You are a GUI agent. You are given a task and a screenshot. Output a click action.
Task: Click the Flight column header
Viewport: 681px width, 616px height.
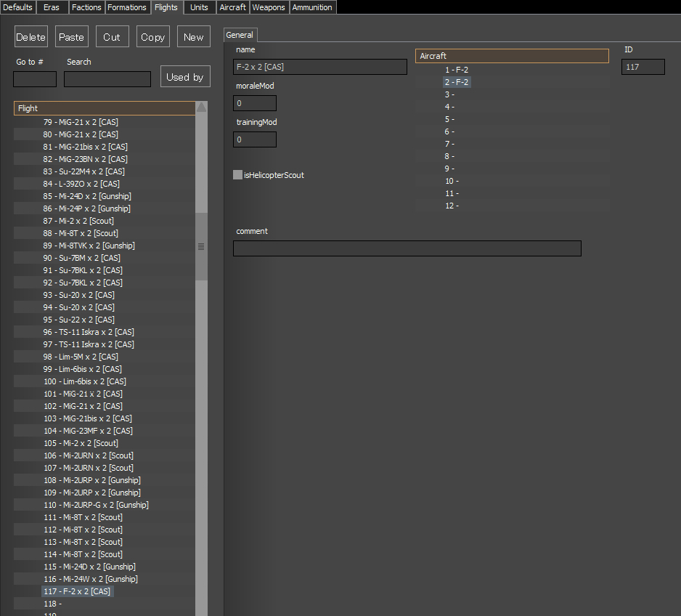(105, 108)
